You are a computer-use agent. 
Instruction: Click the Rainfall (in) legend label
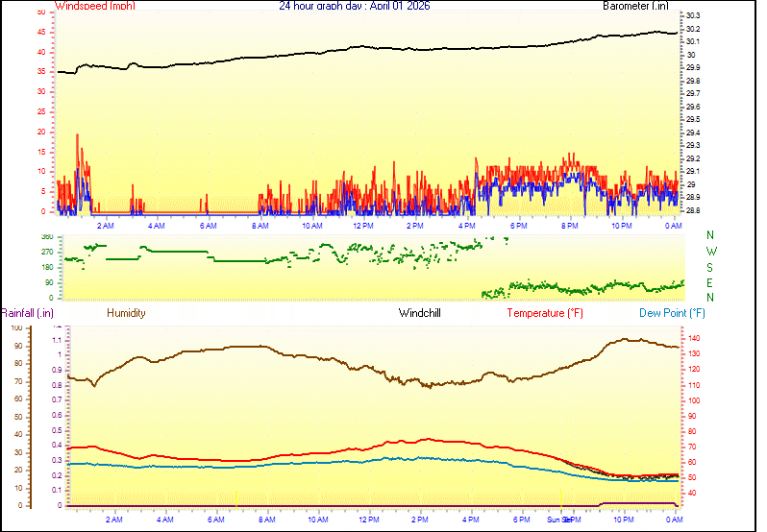[27, 313]
